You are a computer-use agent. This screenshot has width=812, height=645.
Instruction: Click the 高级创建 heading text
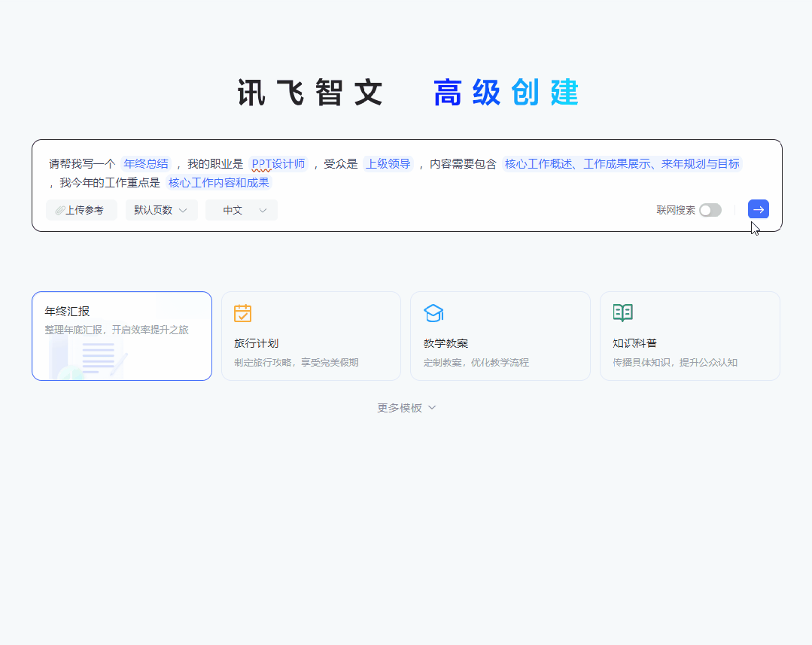click(x=506, y=93)
